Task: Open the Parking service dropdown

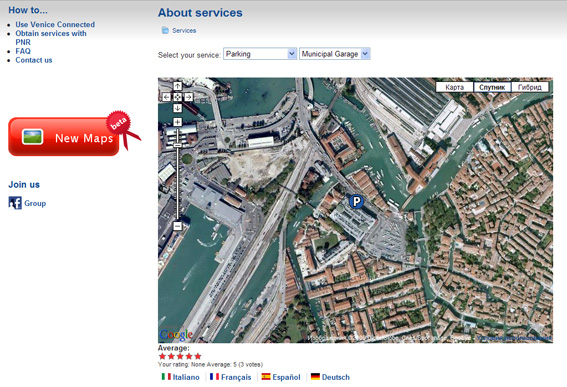Action: [260, 54]
